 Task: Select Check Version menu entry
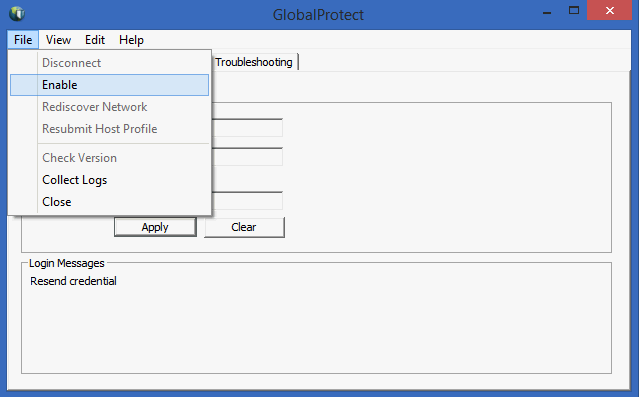tap(109, 158)
